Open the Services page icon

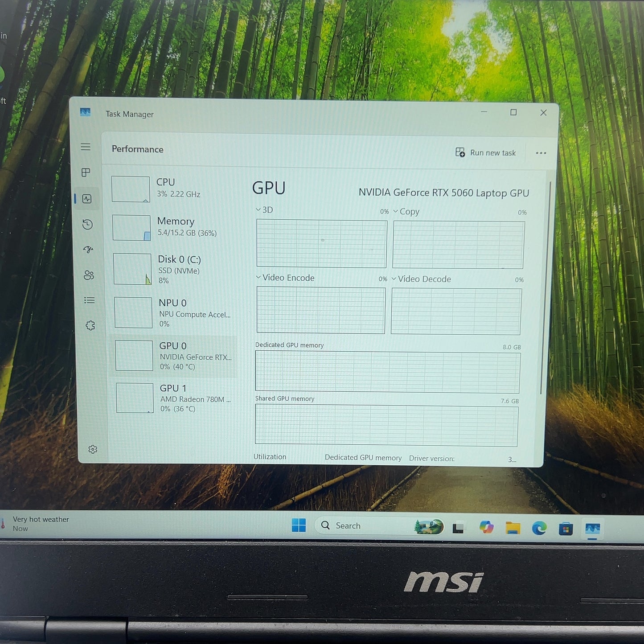tap(90, 326)
